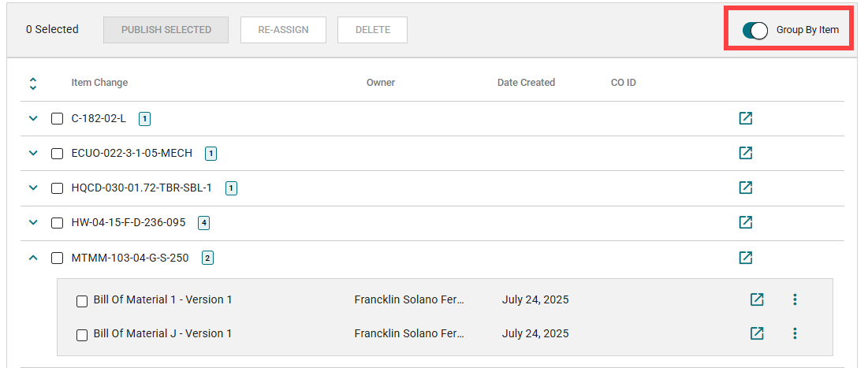
Task: Open MTMM-103-04-G-S-250 external link icon
Action: [745, 257]
